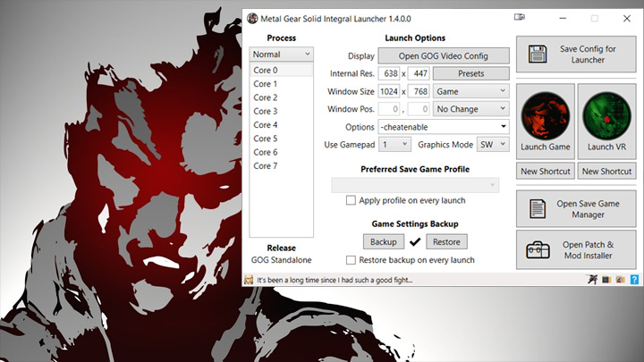The height and width of the screenshot is (362, 644).
Task: Click the Launch Game red Snake icon
Action: point(546,115)
